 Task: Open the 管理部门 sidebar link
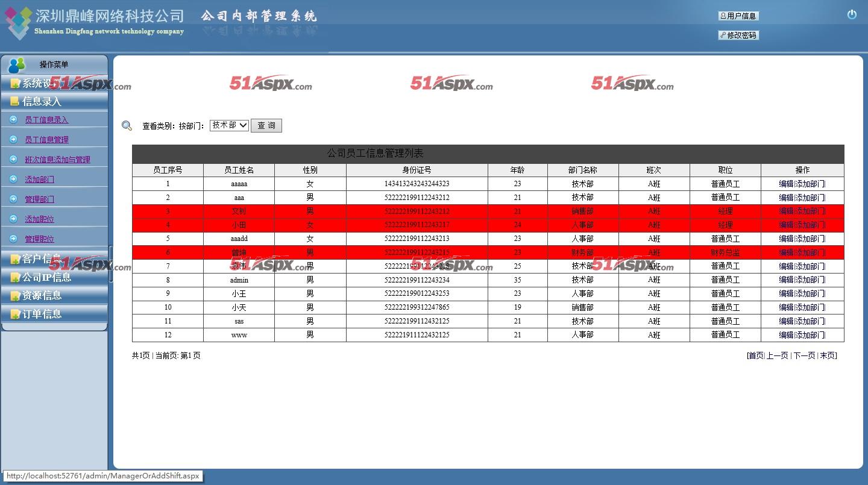pos(39,199)
